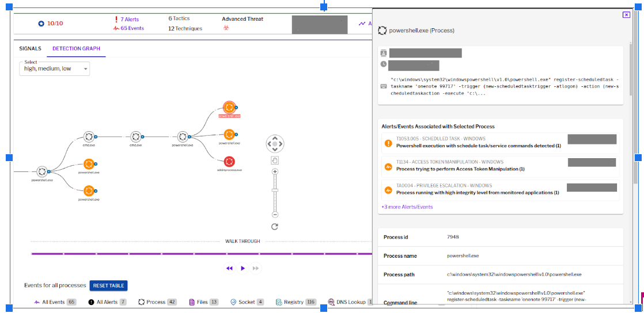
Task: Click the biohazard Advanced Threat icon
Action: coord(225,28)
